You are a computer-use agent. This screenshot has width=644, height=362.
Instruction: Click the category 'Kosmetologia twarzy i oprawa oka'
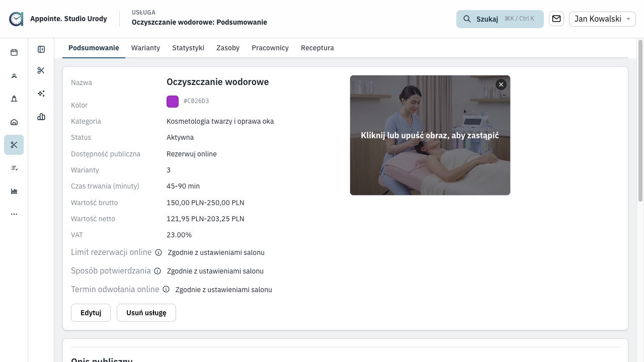[x=220, y=121]
